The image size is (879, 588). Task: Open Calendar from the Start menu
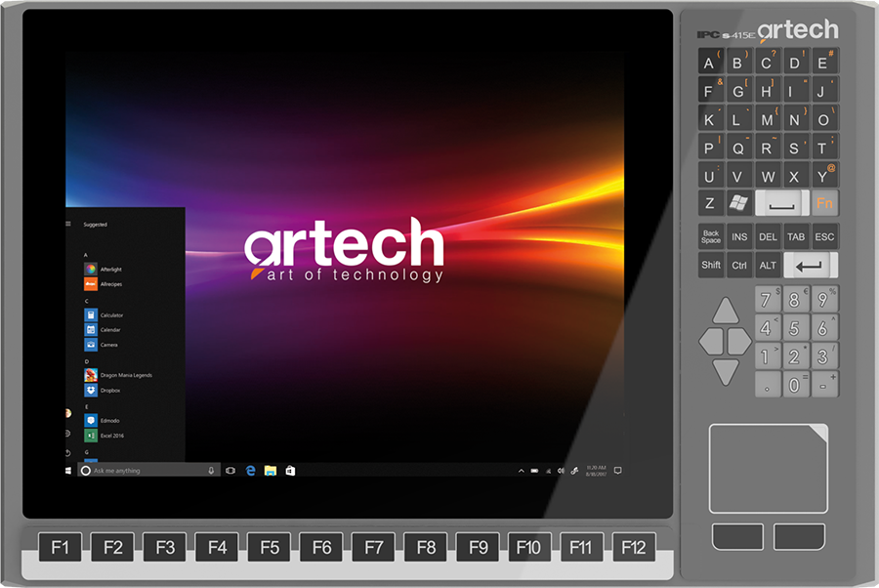click(102, 330)
